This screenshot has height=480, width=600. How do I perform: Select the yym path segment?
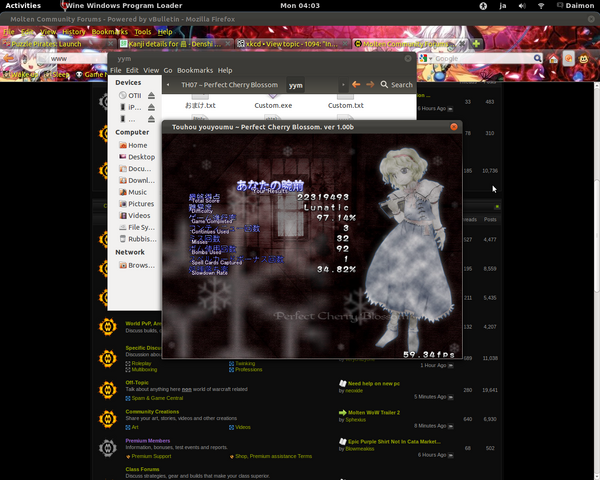click(x=295, y=85)
